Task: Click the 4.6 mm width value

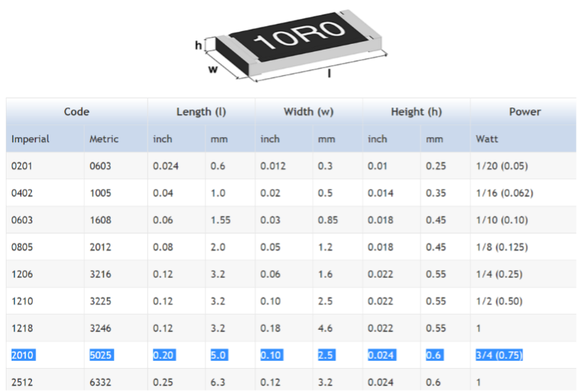Action: click(325, 328)
